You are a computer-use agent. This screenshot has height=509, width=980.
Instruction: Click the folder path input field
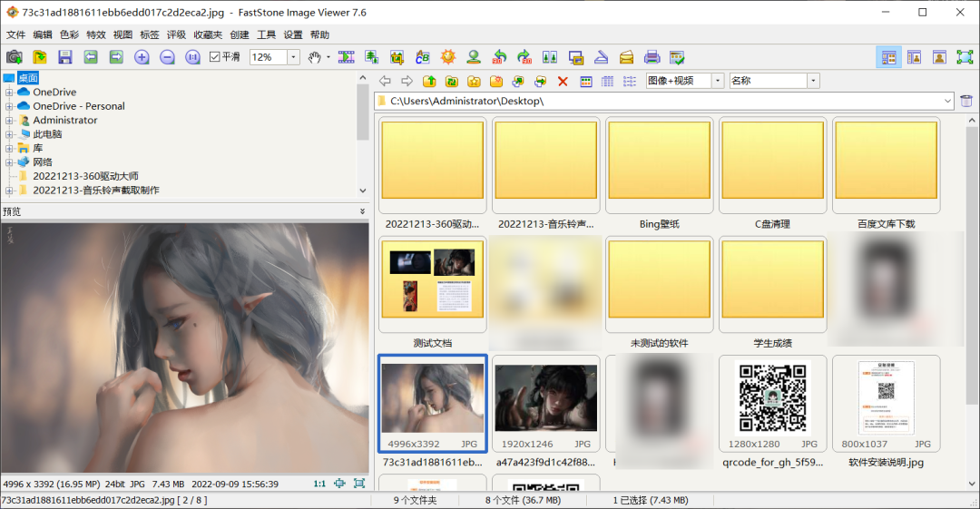pos(665,101)
